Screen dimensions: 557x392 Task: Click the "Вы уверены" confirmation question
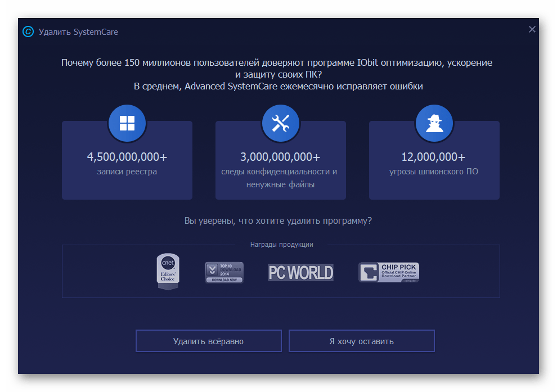[x=278, y=220]
